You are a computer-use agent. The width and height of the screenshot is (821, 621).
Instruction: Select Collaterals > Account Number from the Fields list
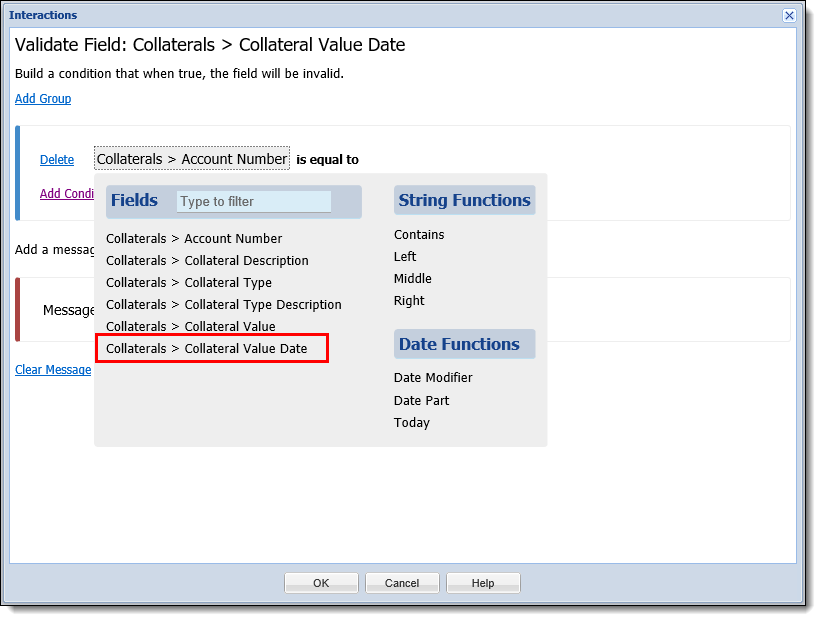pos(194,239)
